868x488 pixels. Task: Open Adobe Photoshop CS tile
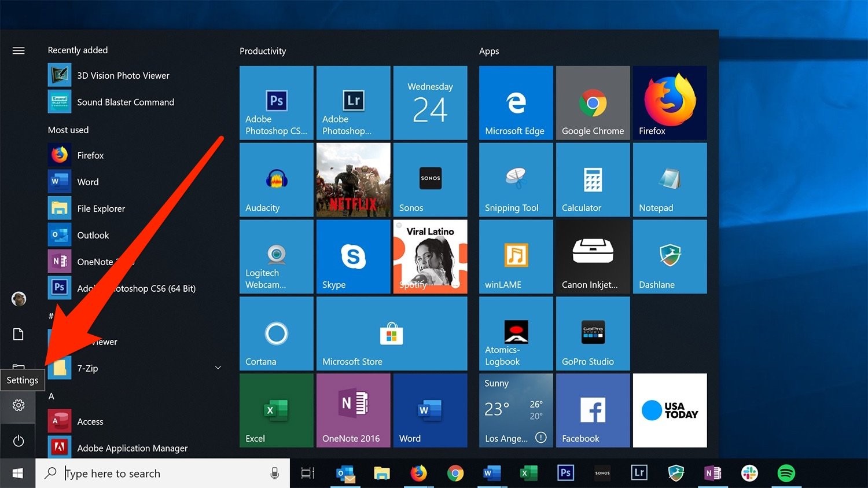277,102
